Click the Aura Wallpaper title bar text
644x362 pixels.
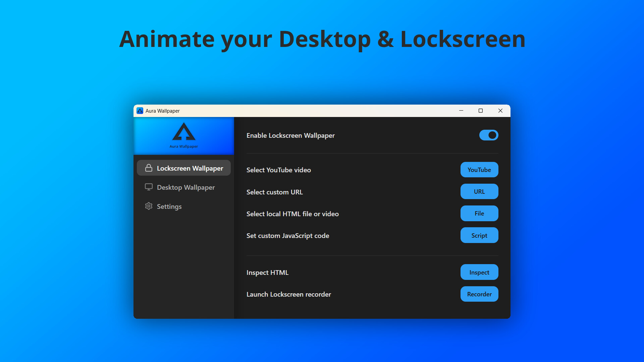(163, 111)
